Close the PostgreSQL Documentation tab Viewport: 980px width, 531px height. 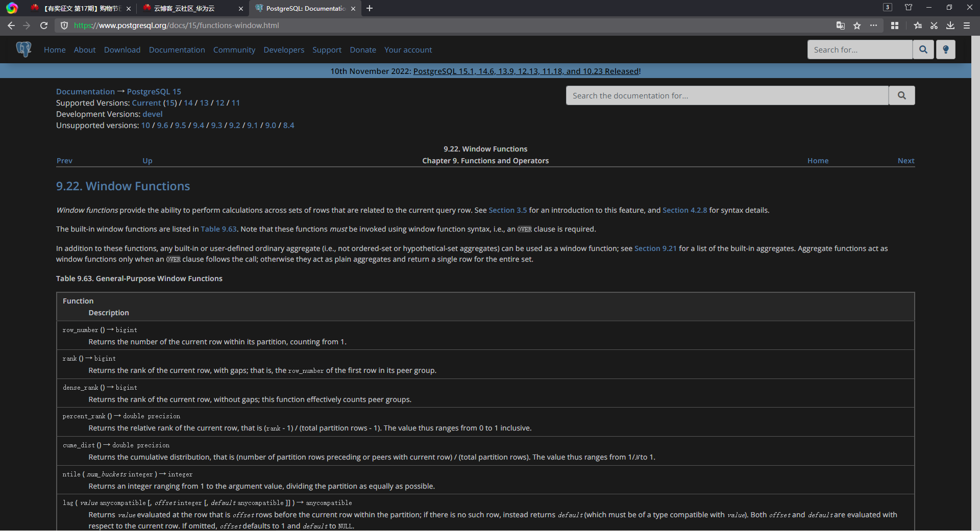[353, 9]
